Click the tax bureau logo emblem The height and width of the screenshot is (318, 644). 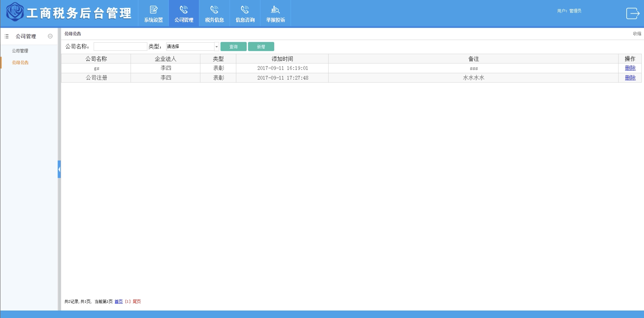pyautogui.click(x=15, y=12)
